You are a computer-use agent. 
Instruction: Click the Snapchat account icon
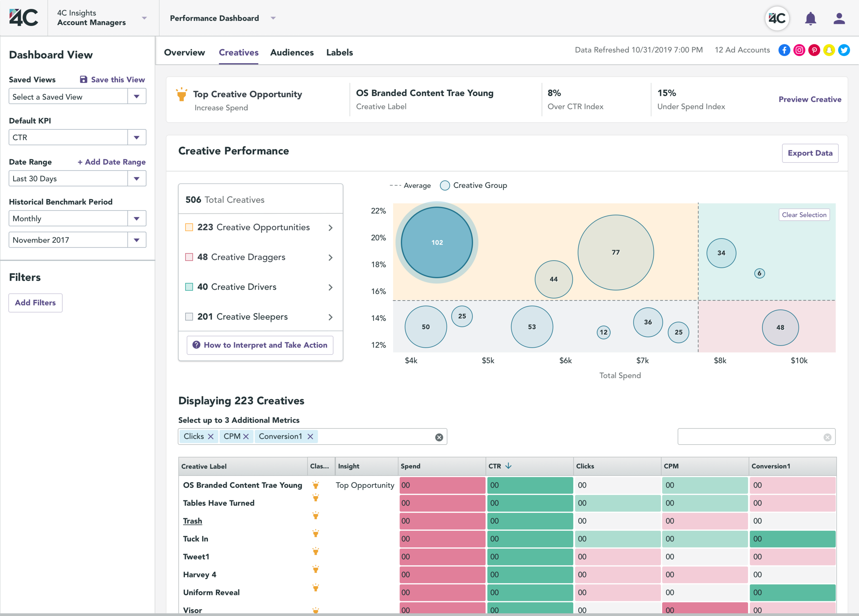point(829,50)
